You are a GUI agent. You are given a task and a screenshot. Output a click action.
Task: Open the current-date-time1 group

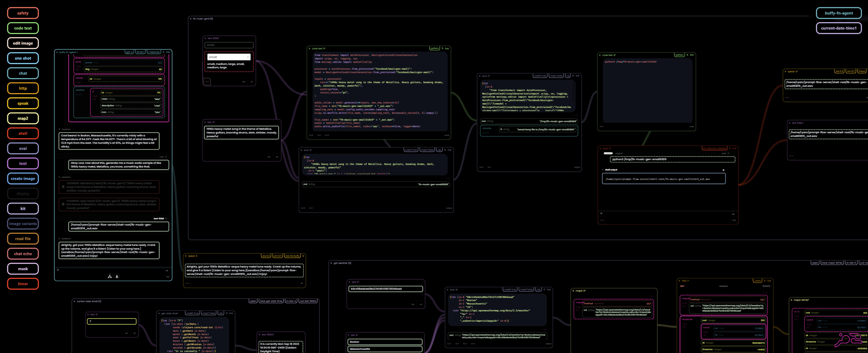tap(253, 301)
